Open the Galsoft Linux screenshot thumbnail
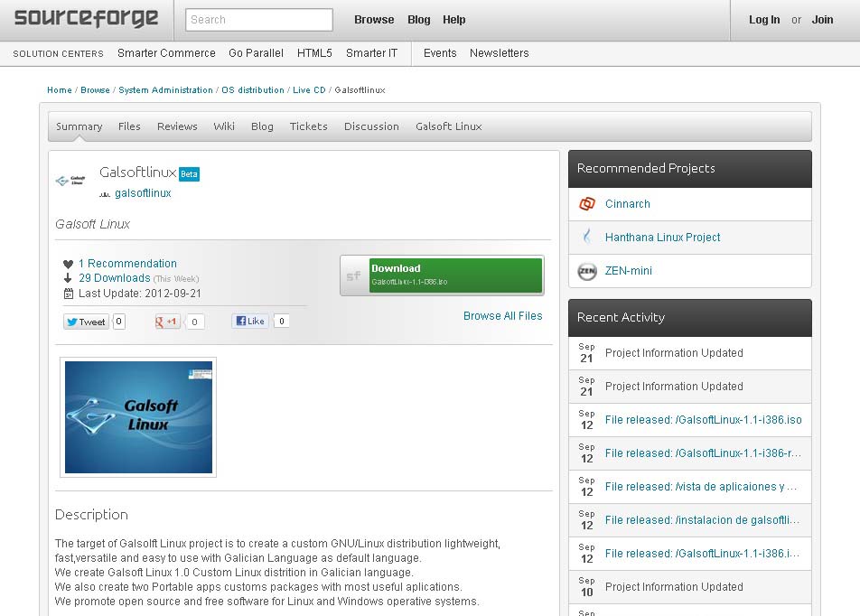The image size is (860, 616). pyautogui.click(x=138, y=417)
